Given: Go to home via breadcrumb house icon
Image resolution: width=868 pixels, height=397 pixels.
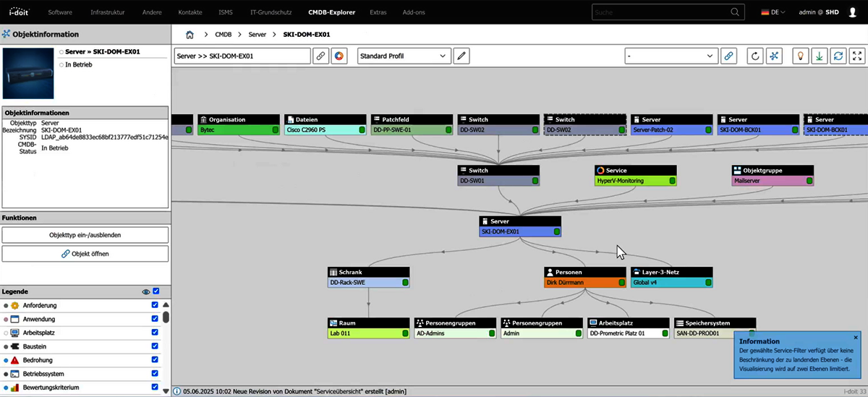Looking at the screenshot, I should point(190,35).
